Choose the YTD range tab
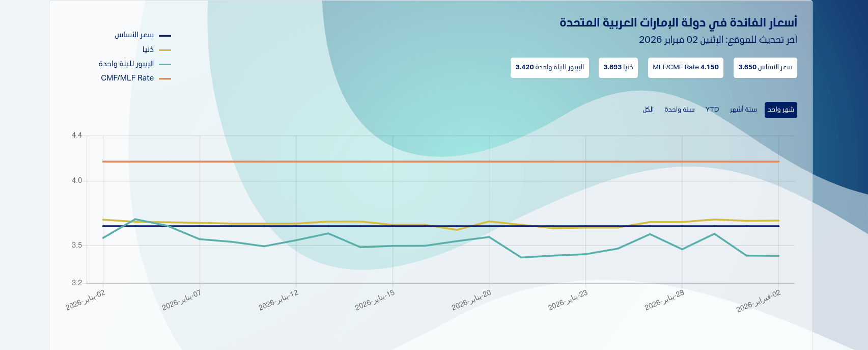Image resolution: width=868 pixels, height=350 pixels. tap(712, 110)
